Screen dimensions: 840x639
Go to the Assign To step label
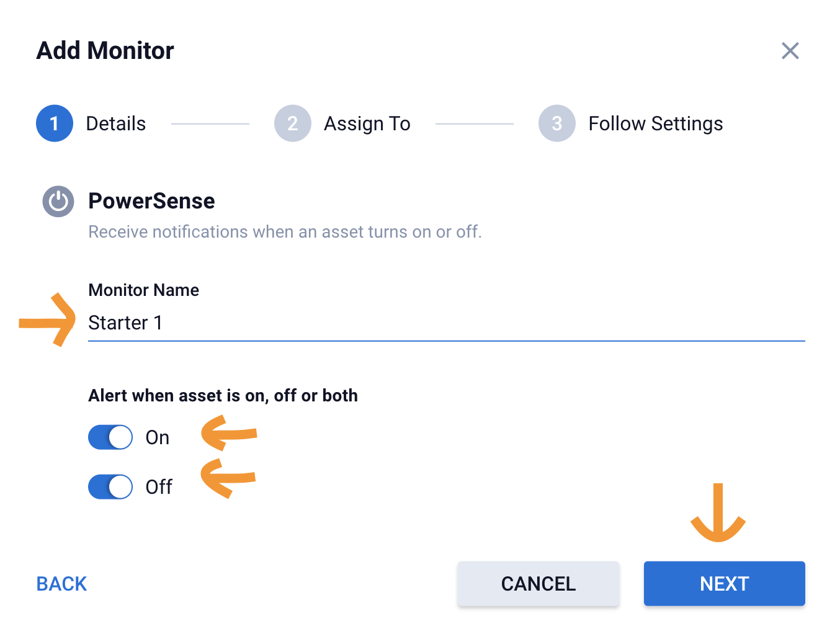pyautogui.click(x=367, y=123)
